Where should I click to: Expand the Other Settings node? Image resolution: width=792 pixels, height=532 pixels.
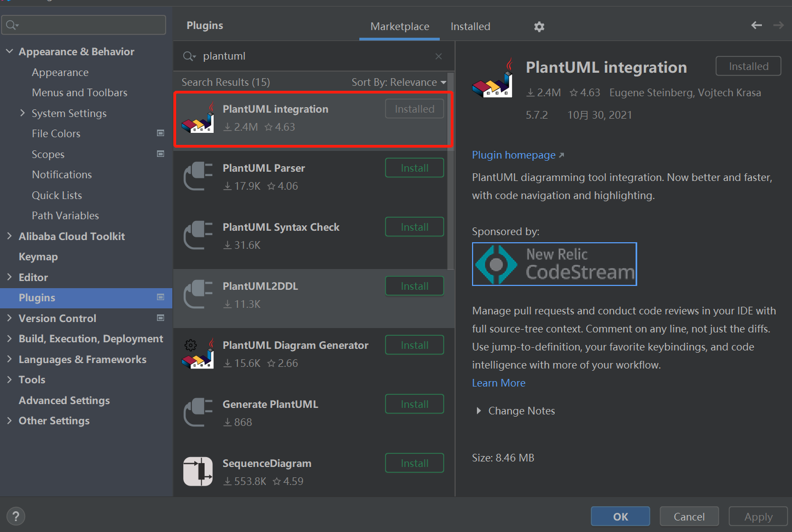tap(9, 420)
